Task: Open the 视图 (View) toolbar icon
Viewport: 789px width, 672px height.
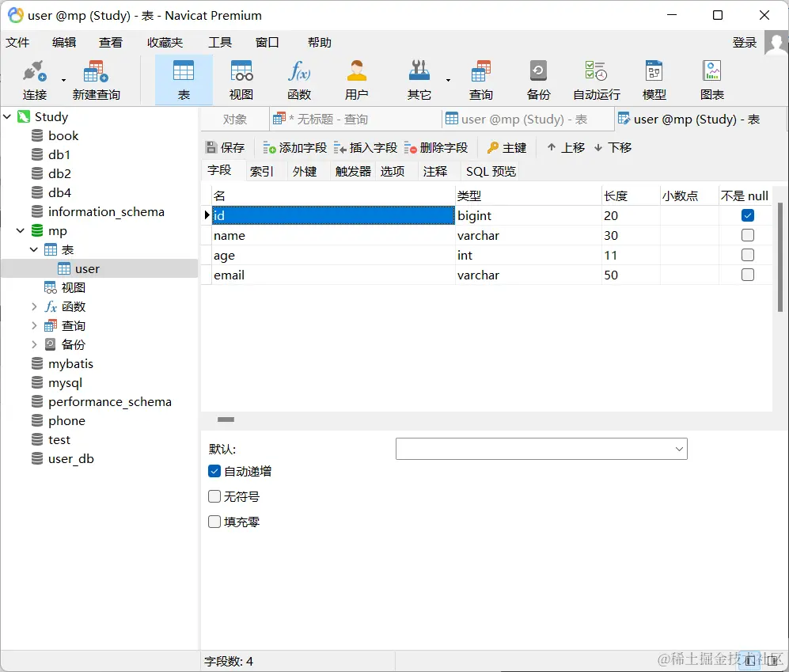Action: [x=241, y=71]
